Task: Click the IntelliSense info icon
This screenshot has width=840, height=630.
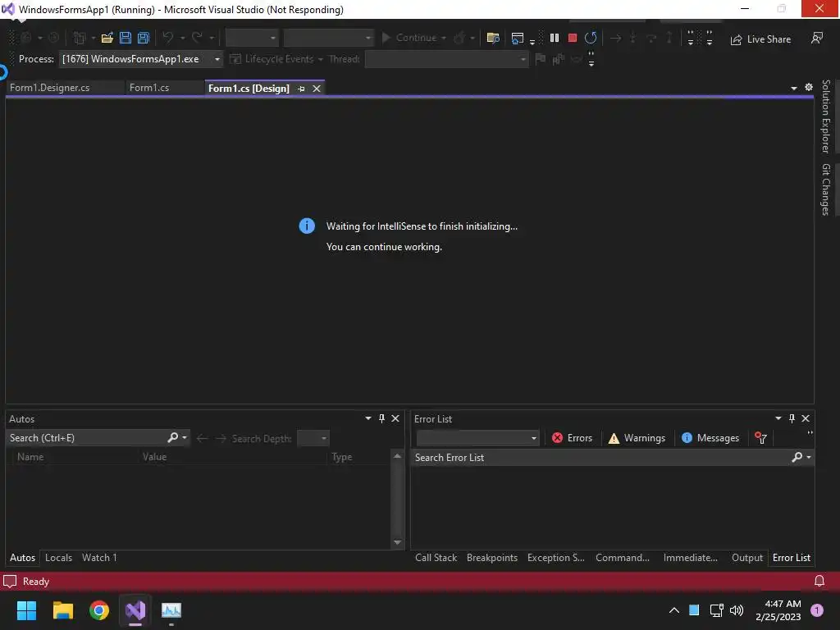Action: pyautogui.click(x=307, y=226)
